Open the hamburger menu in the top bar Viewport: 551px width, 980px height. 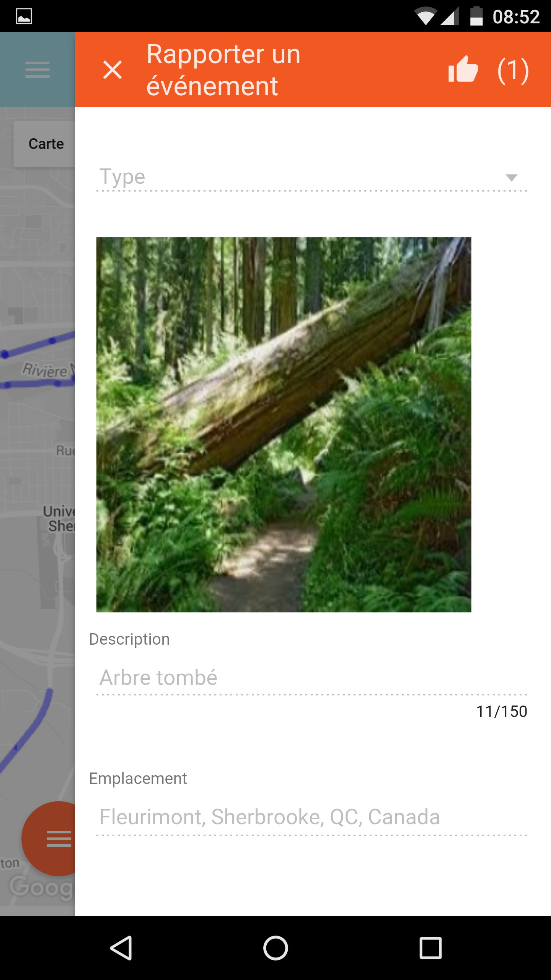coord(37,70)
